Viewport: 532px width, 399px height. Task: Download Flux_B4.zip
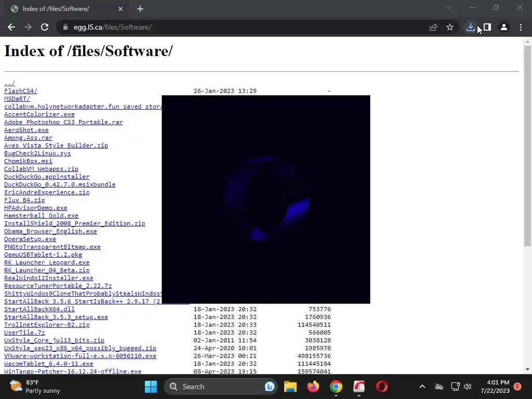(x=24, y=200)
